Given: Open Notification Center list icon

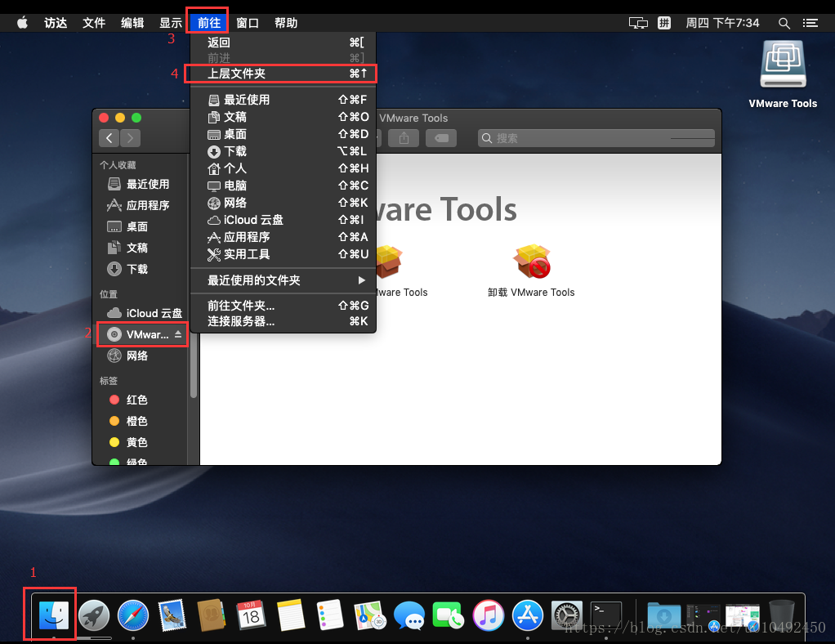Looking at the screenshot, I should pyautogui.click(x=810, y=23).
